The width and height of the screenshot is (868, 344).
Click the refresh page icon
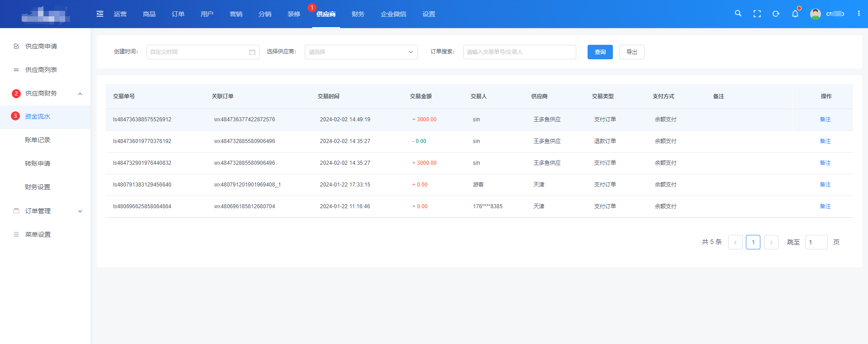tap(776, 14)
